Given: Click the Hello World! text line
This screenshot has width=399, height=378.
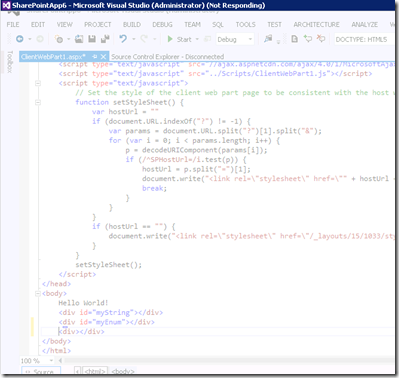Looking at the screenshot, I should click(x=83, y=303).
